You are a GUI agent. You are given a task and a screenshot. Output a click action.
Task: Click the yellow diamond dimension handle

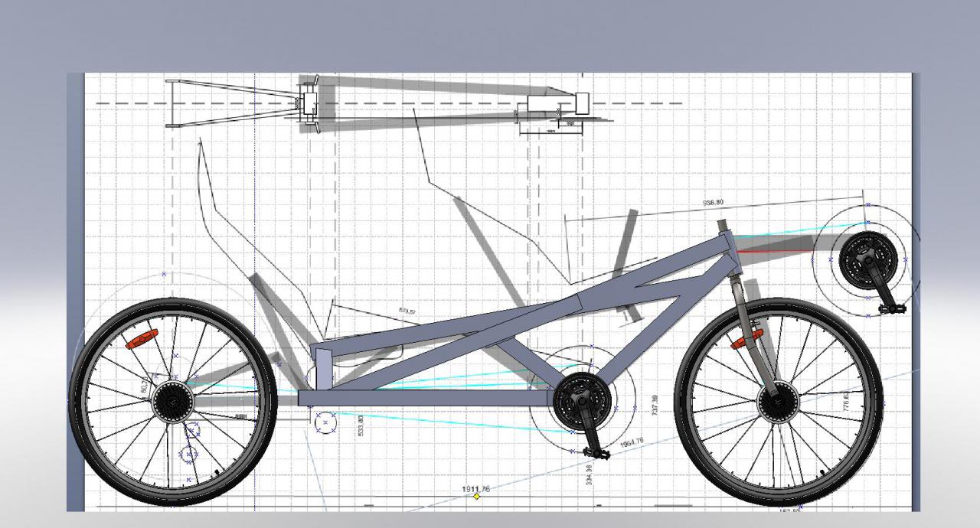(x=476, y=497)
